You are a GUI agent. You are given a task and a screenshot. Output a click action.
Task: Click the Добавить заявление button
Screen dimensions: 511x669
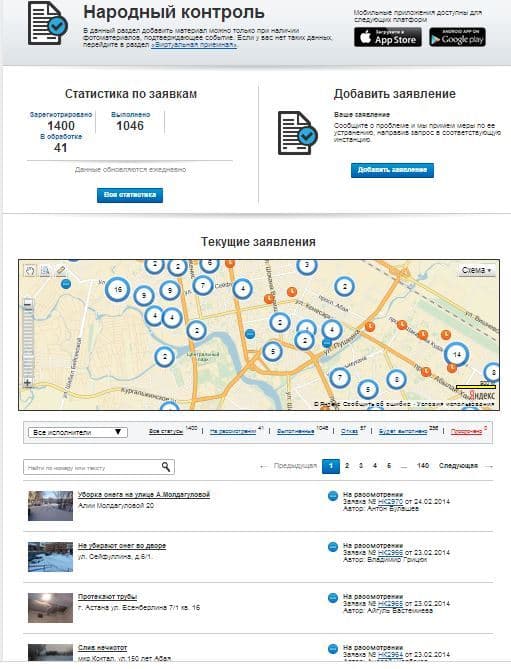pos(392,170)
